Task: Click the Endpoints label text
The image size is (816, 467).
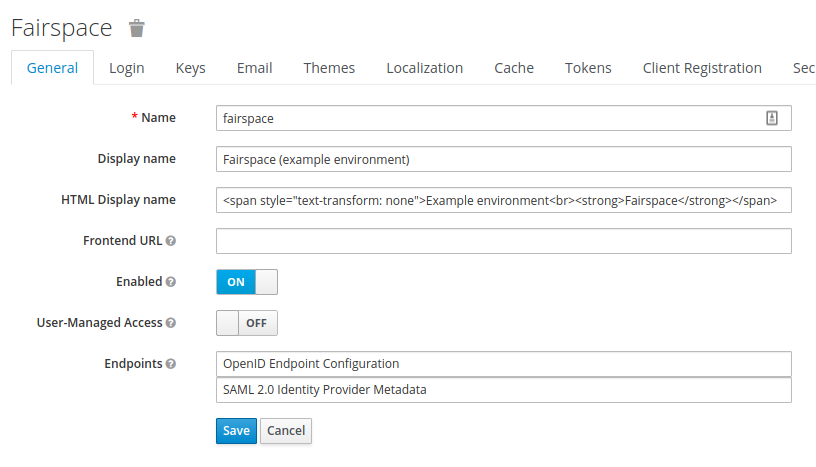Action: click(x=133, y=364)
